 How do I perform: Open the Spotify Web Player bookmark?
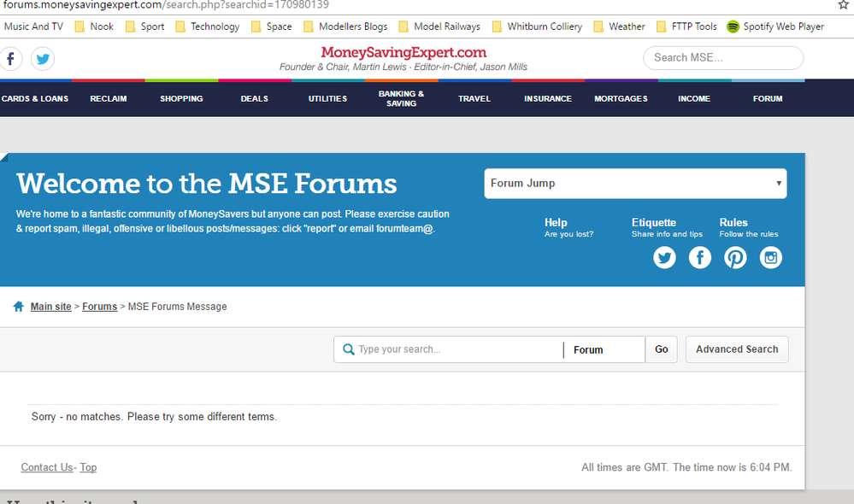coord(775,26)
